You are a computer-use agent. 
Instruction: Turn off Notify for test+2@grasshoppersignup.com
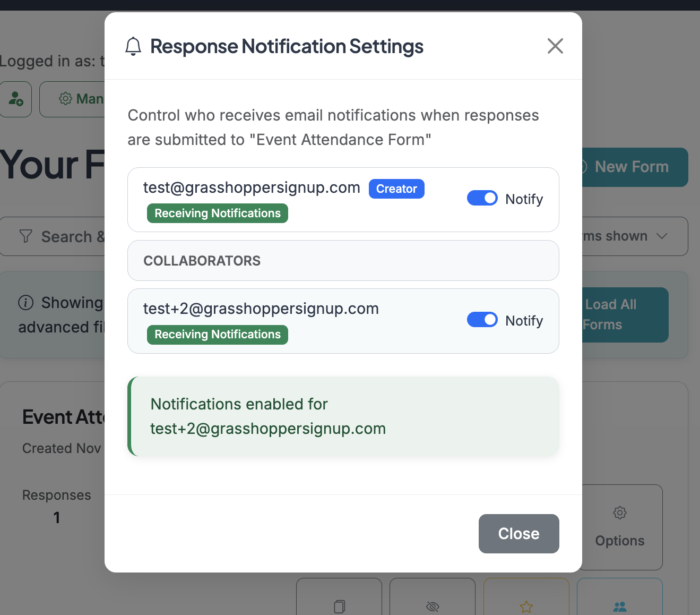[482, 319]
